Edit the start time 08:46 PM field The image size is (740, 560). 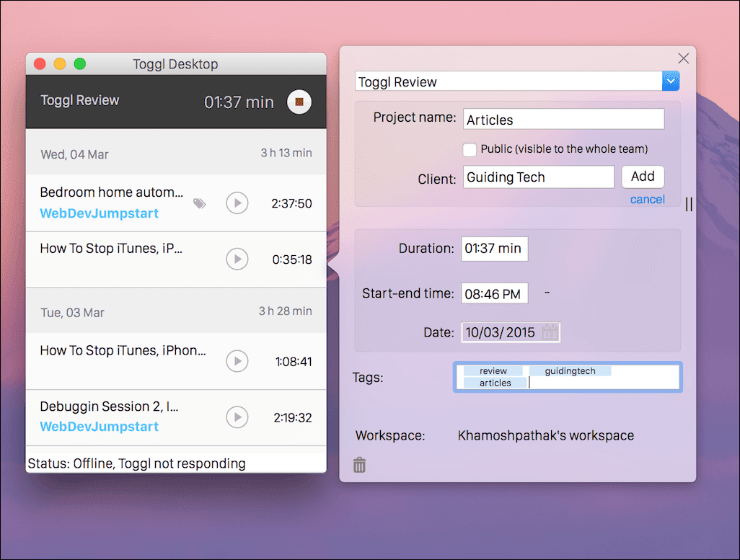pos(494,293)
